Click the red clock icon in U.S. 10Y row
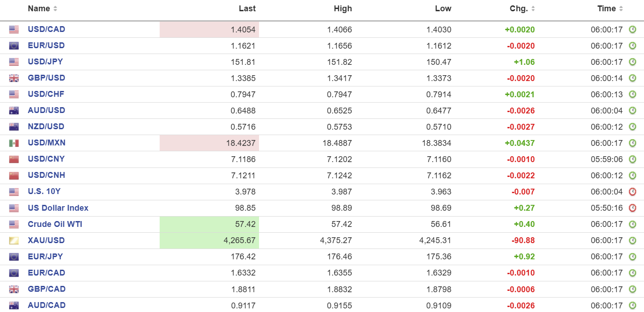 point(632,192)
